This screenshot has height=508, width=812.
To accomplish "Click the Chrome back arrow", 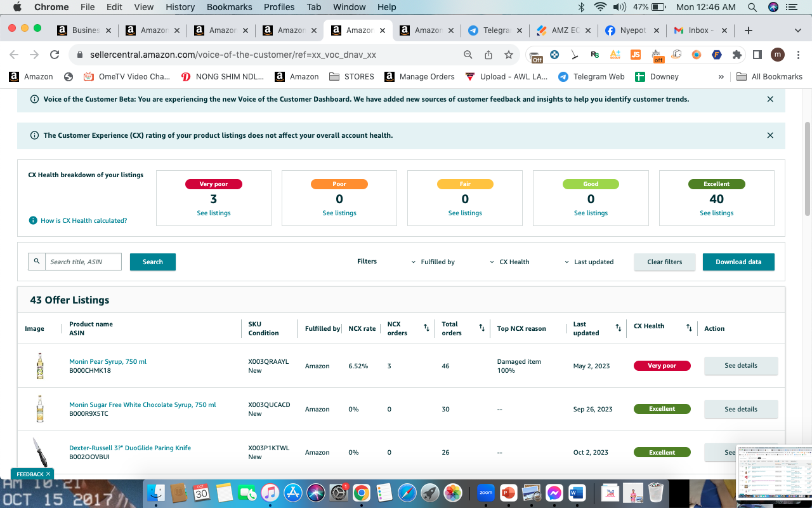I will tap(14, 55).
